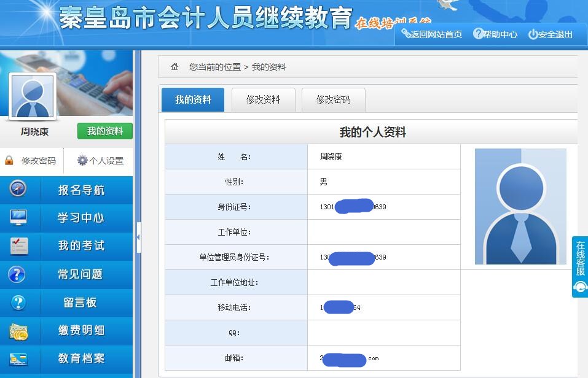Open 个人设置 with the gear icon

tap(100, 161)
